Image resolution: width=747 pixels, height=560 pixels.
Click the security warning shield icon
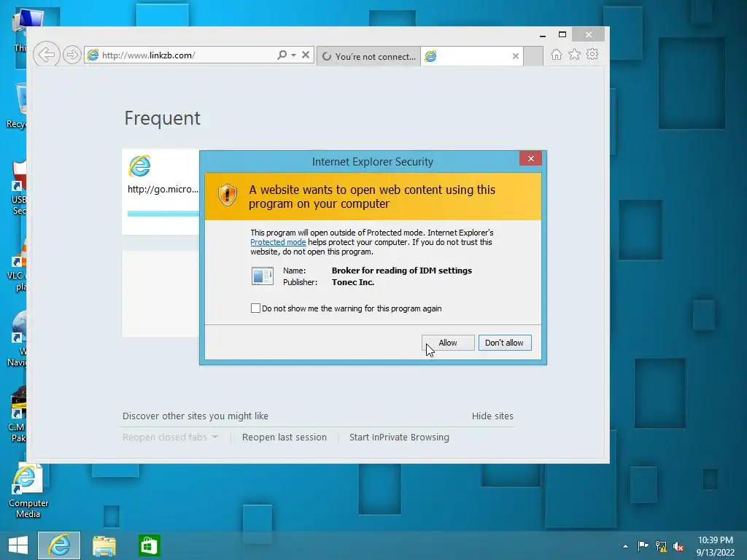[x=228, y=195]
